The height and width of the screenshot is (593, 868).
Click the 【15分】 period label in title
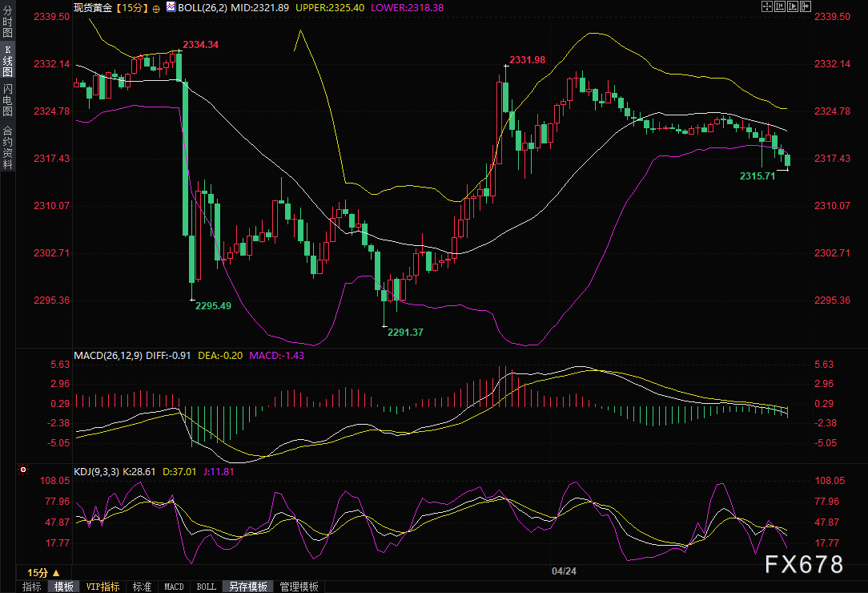[132, 8]
